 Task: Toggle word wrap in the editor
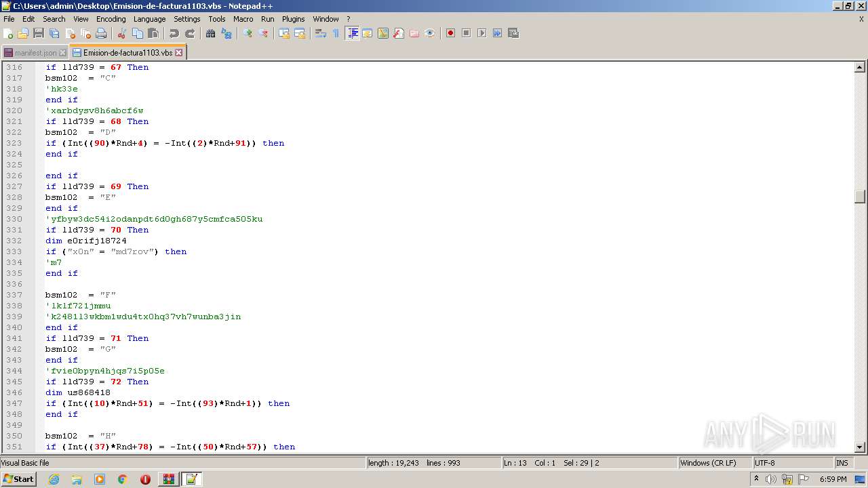(320, 33)
